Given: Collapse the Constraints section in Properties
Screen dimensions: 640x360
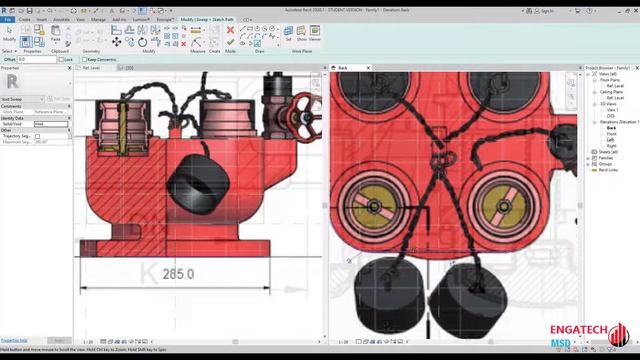Looking at the screenshot, I should (69, 106).
